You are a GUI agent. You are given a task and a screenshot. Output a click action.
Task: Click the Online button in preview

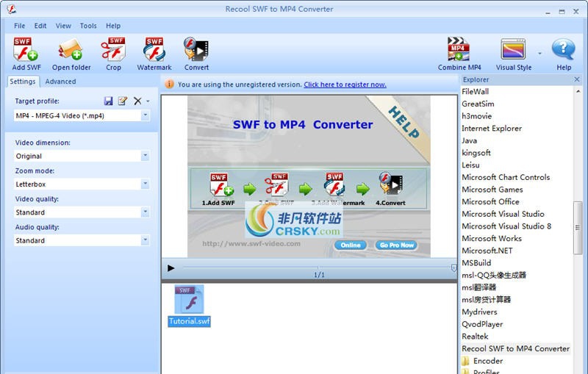point(351,245)
